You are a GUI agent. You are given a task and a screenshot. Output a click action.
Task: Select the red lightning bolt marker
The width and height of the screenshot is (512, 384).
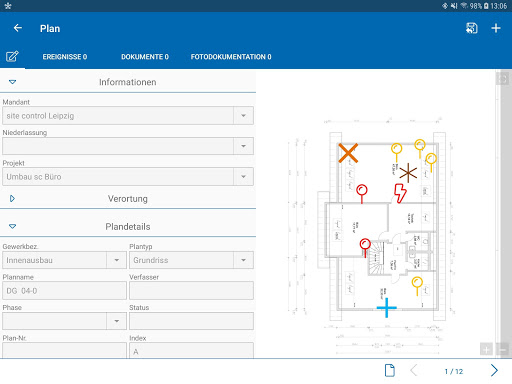(x=400, y=193)
